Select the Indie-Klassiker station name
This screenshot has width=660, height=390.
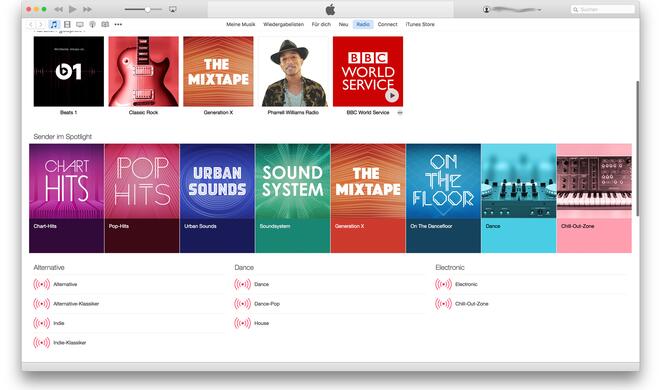(x=69, y=342)
